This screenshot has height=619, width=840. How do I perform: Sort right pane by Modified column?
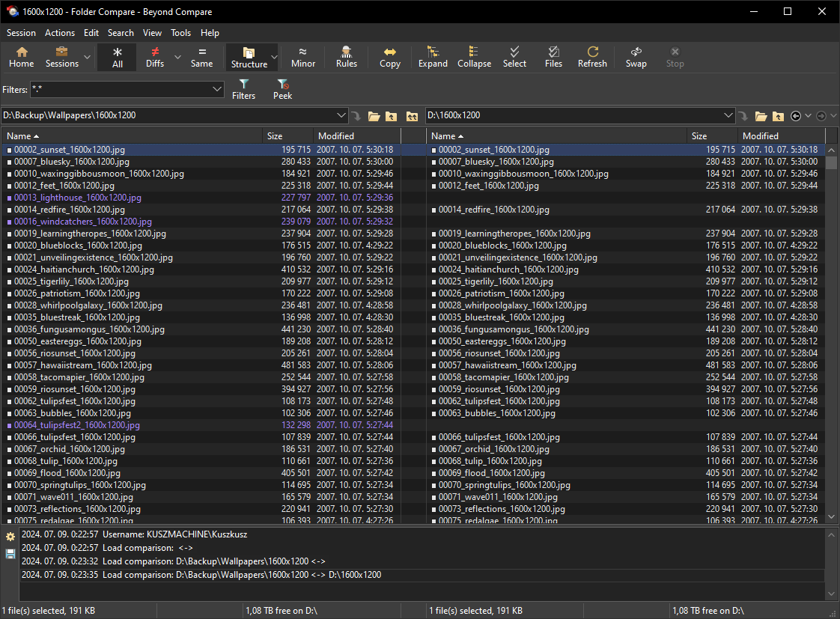point(782,136)
